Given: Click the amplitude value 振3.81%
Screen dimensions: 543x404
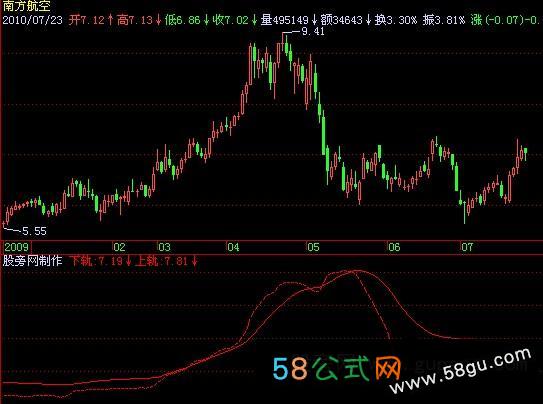Looking at the screenshot, I should coord(444,20).
